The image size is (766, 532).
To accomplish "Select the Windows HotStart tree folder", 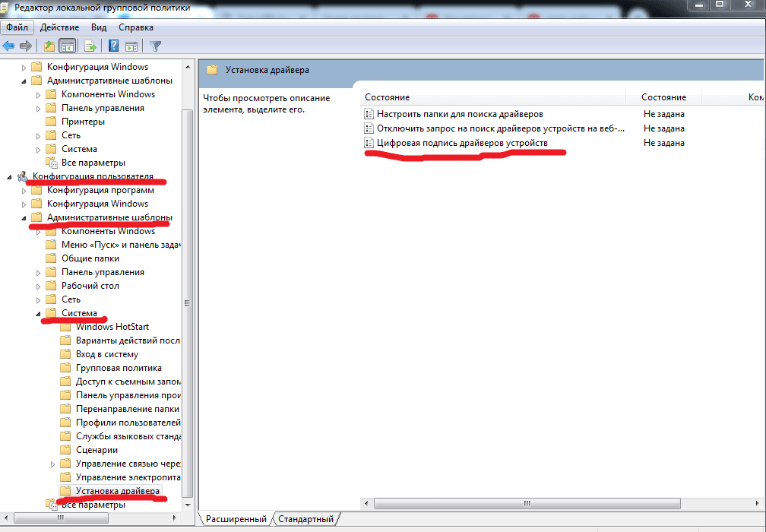I will (x=112, y=327).
